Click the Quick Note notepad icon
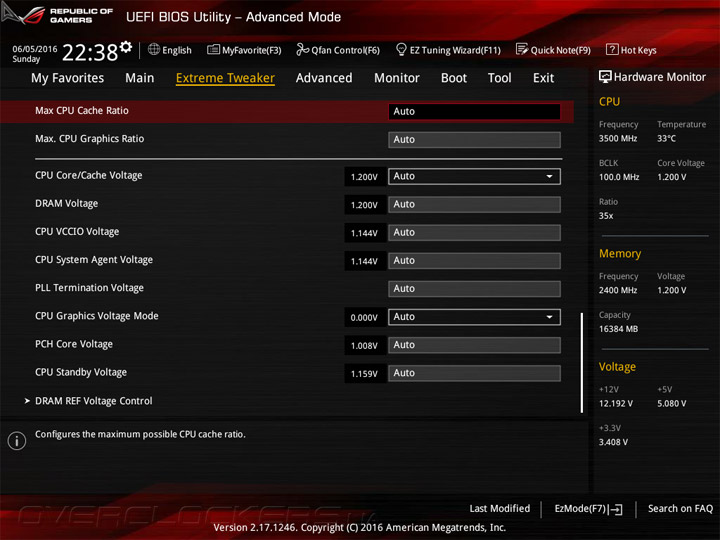Viewport: 720px width, 540px height. click(522, 49)
